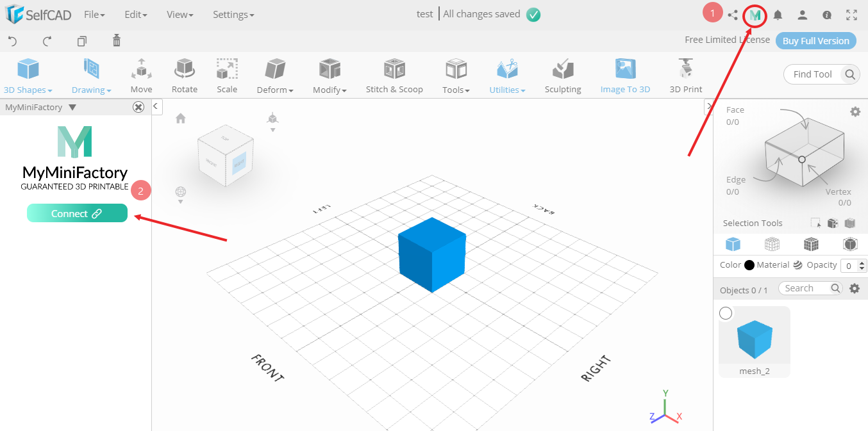The height and width of the screenshot is (431, 868).
Task: Toggle visibility of mesh_2 in objects list
Action: (725, 313)
